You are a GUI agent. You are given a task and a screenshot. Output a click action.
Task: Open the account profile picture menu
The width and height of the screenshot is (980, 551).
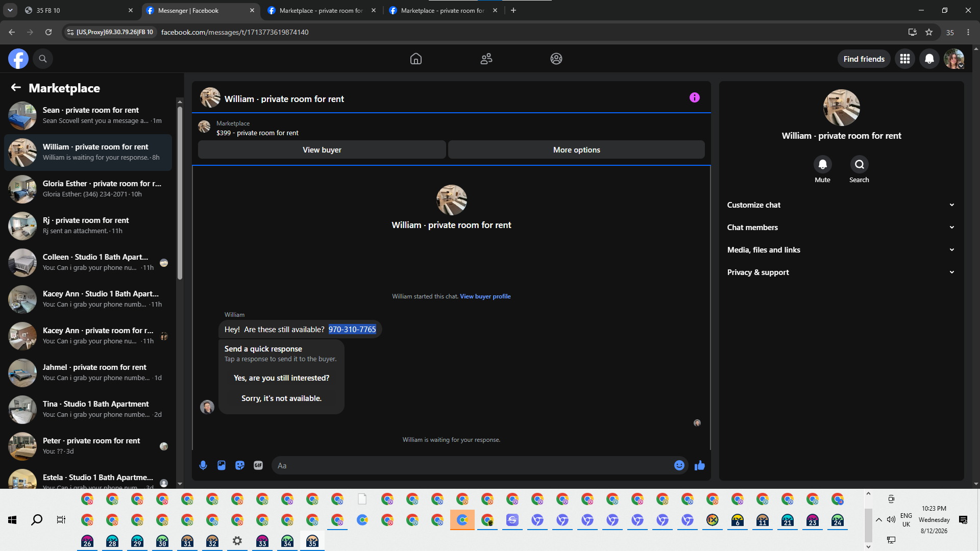tap(954, 59)
